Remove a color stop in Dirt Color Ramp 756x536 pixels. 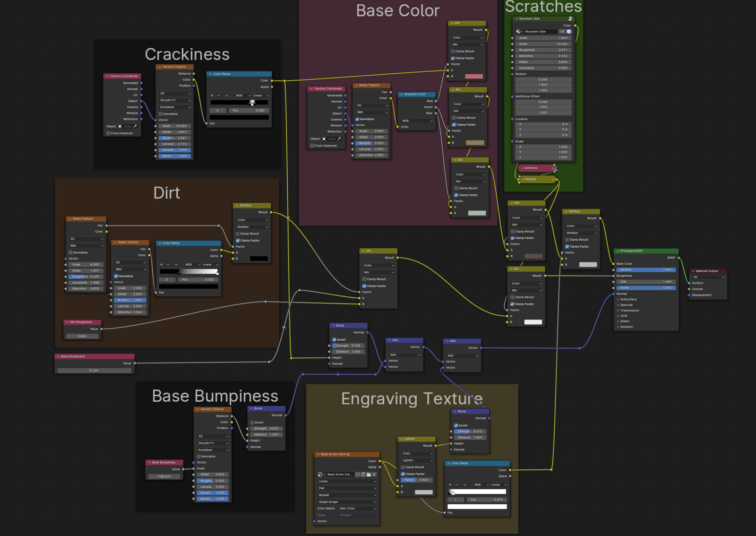168,265
